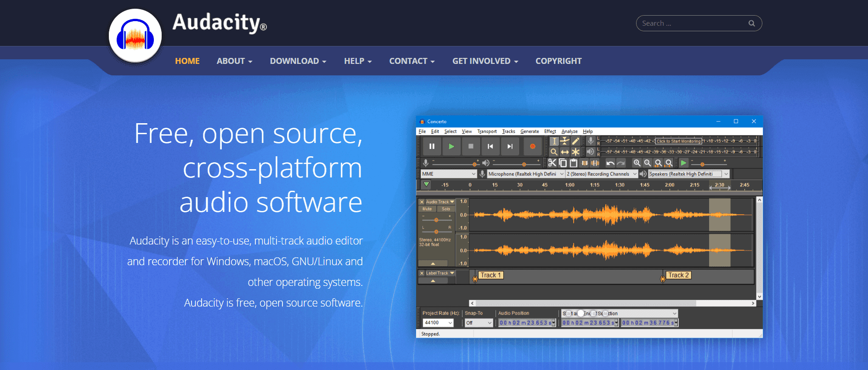
Task: Open the Edit menu in Audacity
Action: (x=435, y=131)
